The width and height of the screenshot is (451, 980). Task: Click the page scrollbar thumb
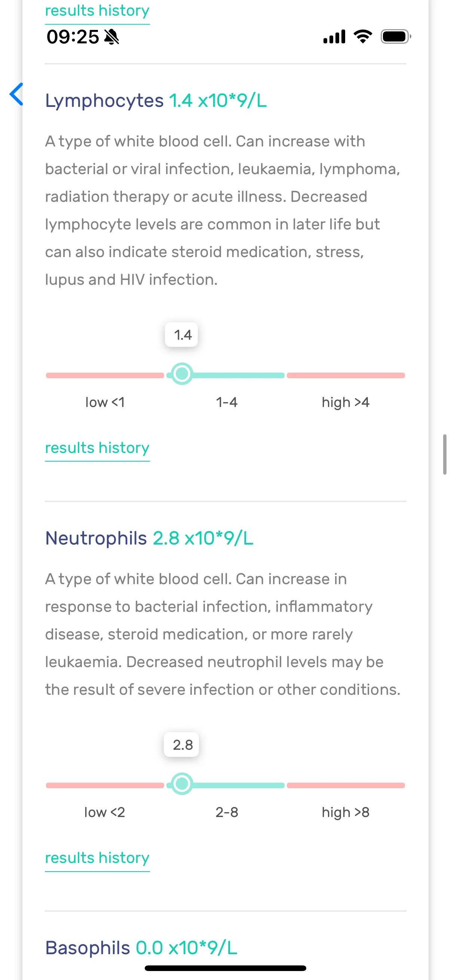pos(445,454)
